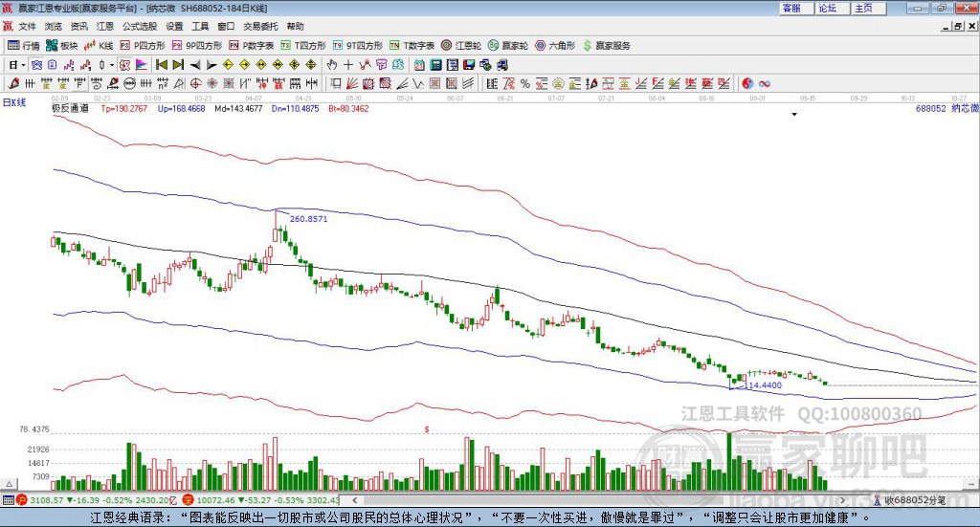This screenshot has width=980, height=527.
Task: Open the 公式选股 menu
Action: (140, 26)
